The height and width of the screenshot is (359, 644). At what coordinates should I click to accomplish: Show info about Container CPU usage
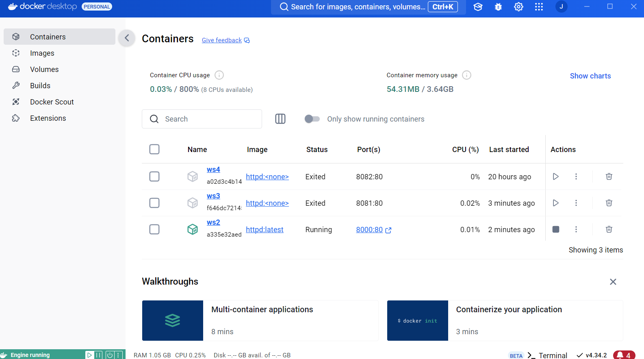219,75
